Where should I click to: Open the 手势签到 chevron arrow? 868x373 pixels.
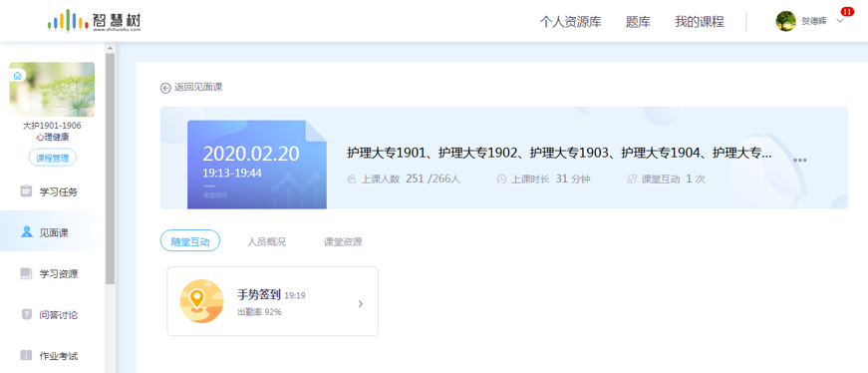coord(361,304)
